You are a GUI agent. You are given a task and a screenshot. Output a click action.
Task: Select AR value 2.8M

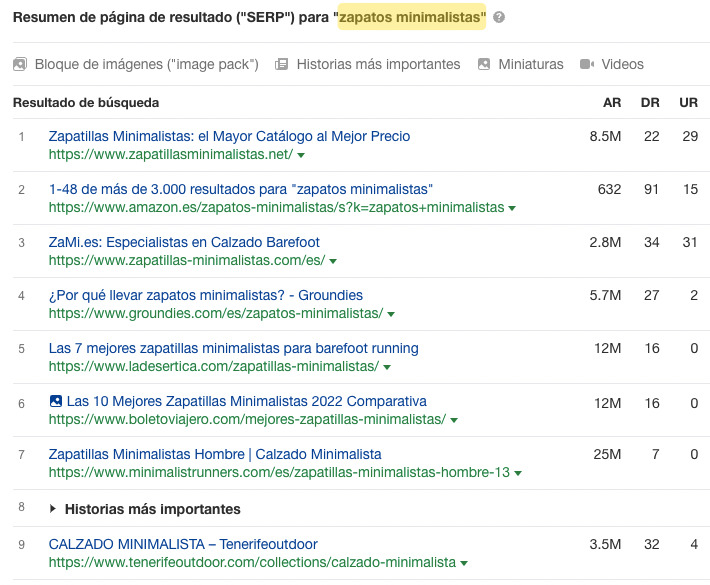click(x=605, y=242)
